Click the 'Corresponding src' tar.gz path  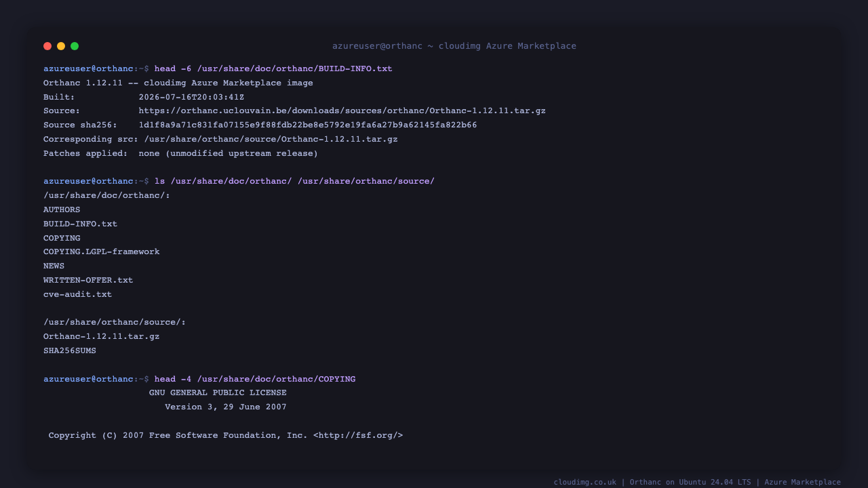(271, 140)
